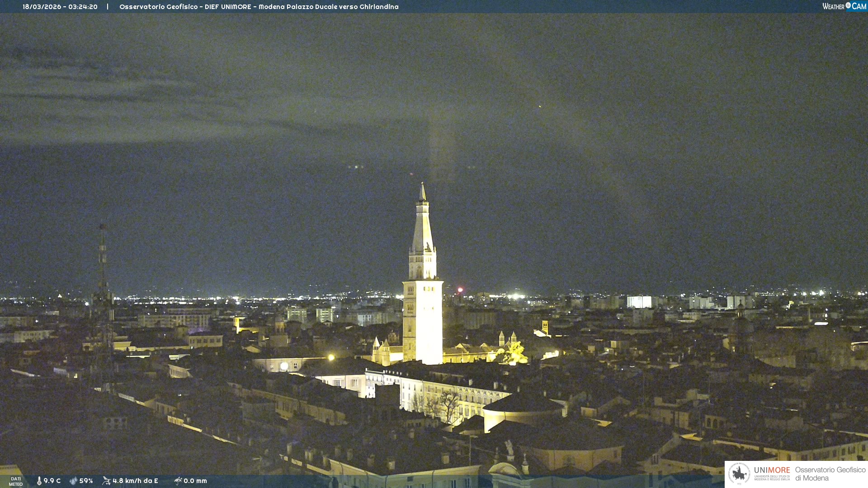
Task: Click the UNIMORE wordmark text
Action: click(772, 470)
